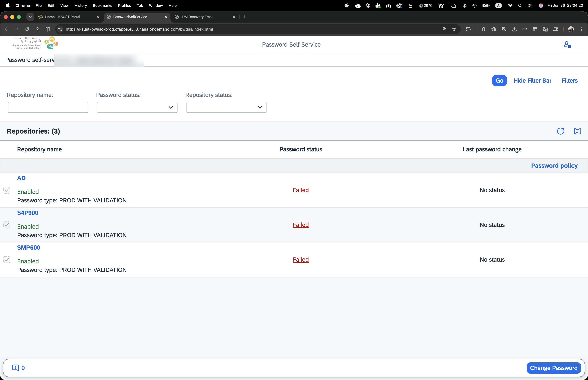
Task: Open site information icon in address bar
Action: (60, 29)
